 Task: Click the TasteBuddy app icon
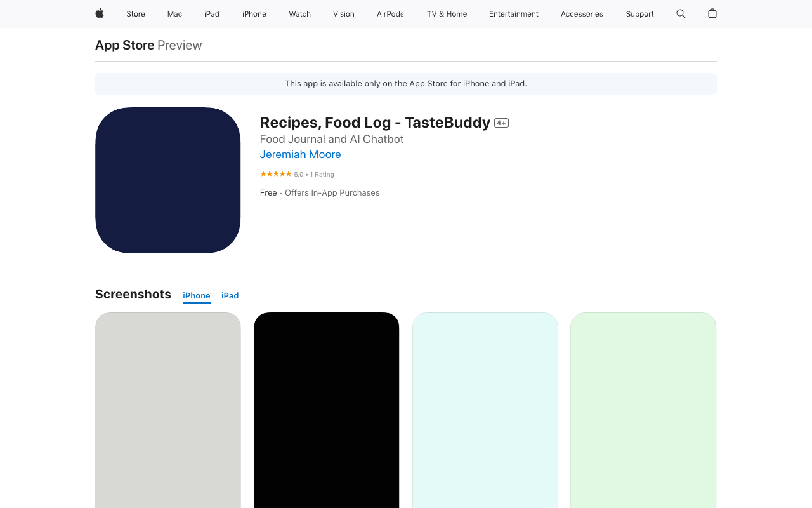(168, 180)
